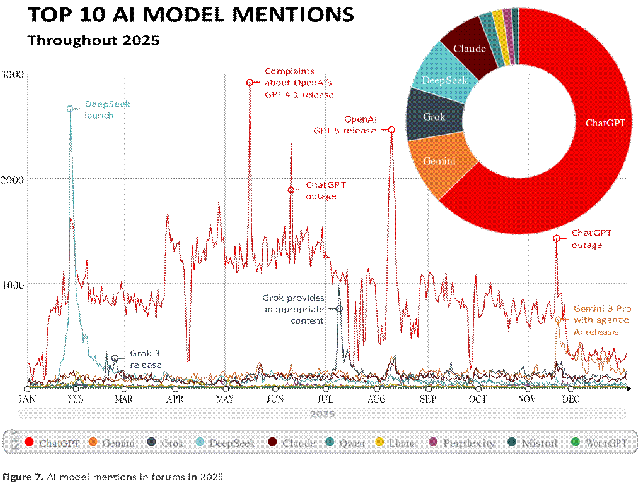Click the SEP axis label
The image size is (640, 483).
coord(428,398)
